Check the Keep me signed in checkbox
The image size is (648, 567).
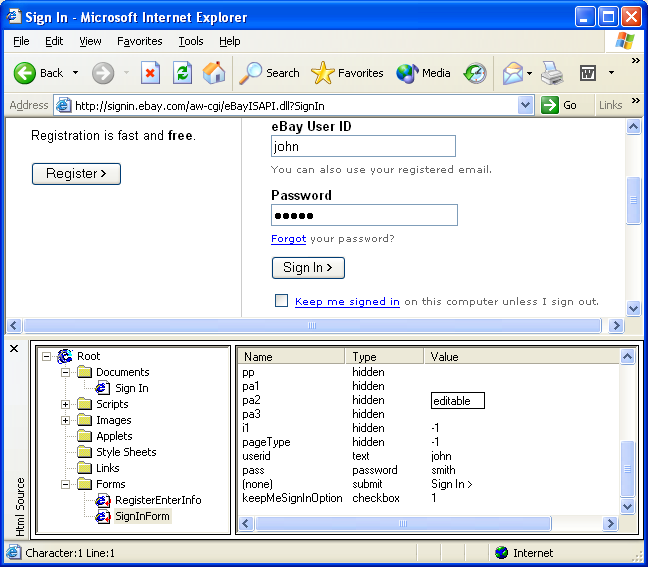point(281,301)
